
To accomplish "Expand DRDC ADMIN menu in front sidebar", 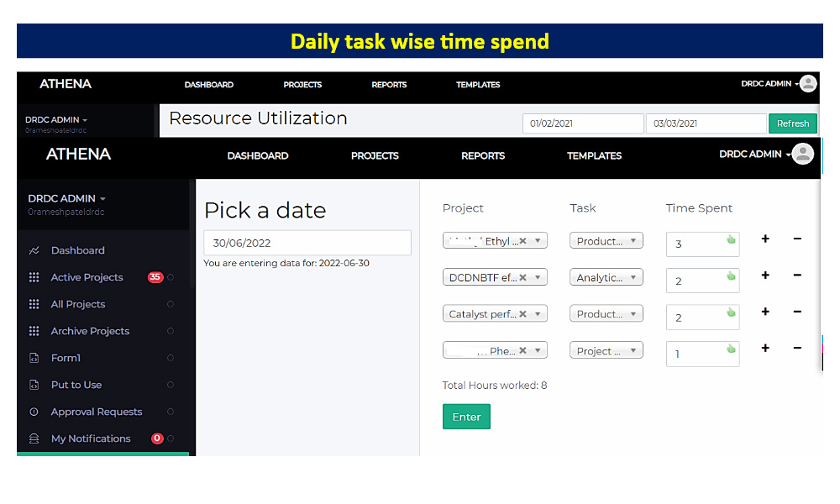I will point(66,198).
